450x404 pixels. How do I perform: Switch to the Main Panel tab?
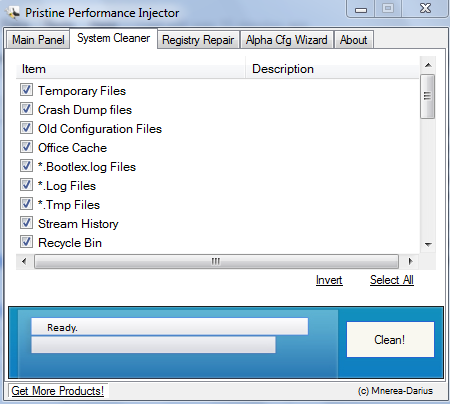pyautogui.click(x=38, y=40)
